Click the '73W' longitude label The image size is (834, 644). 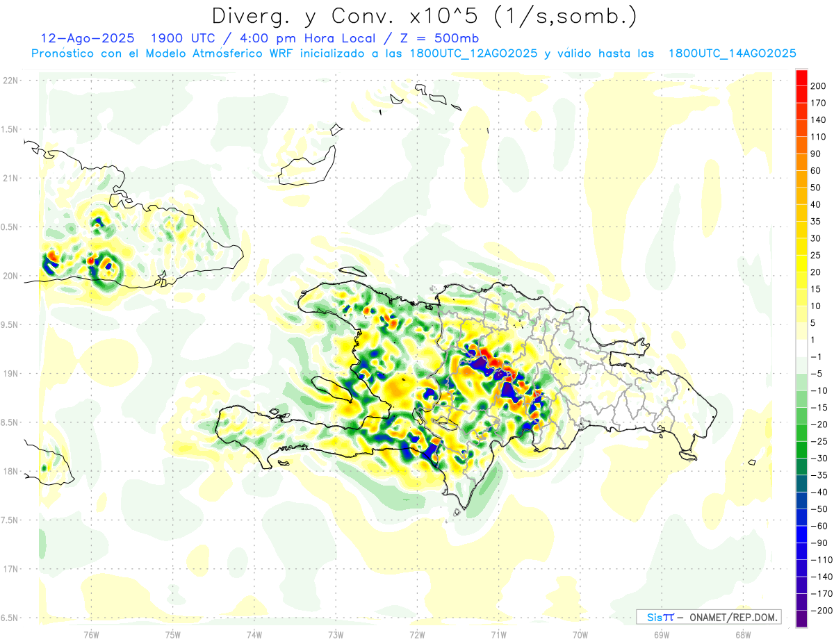[336, 635]
